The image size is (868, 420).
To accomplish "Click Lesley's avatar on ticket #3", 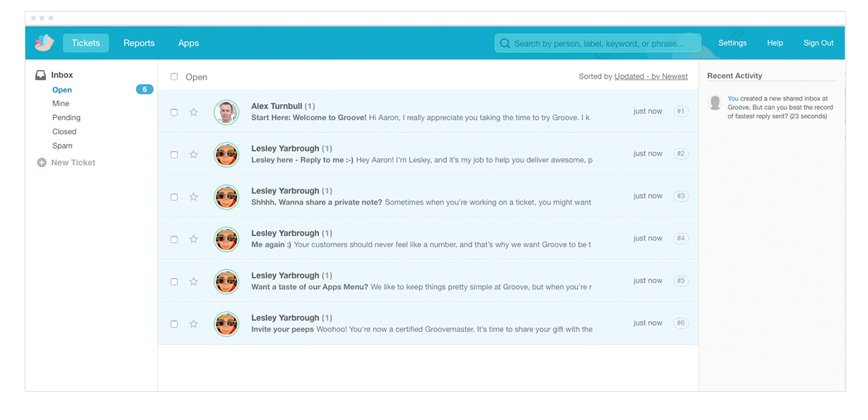I will tap(226, 197).
